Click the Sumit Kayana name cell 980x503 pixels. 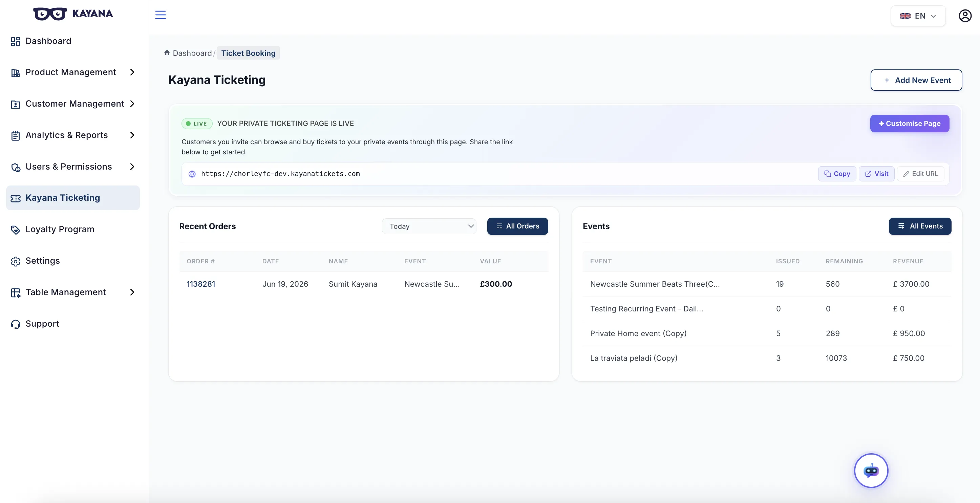point(353,284)
